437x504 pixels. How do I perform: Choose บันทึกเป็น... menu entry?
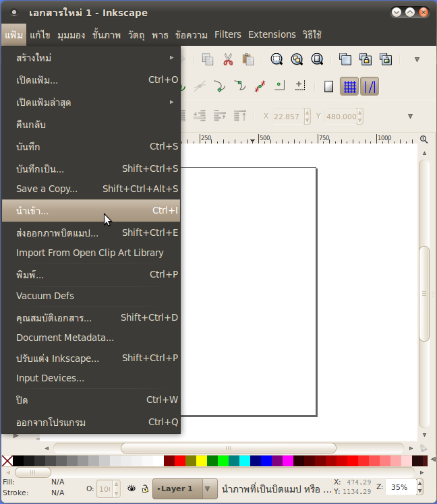click(x=91, y=168)
